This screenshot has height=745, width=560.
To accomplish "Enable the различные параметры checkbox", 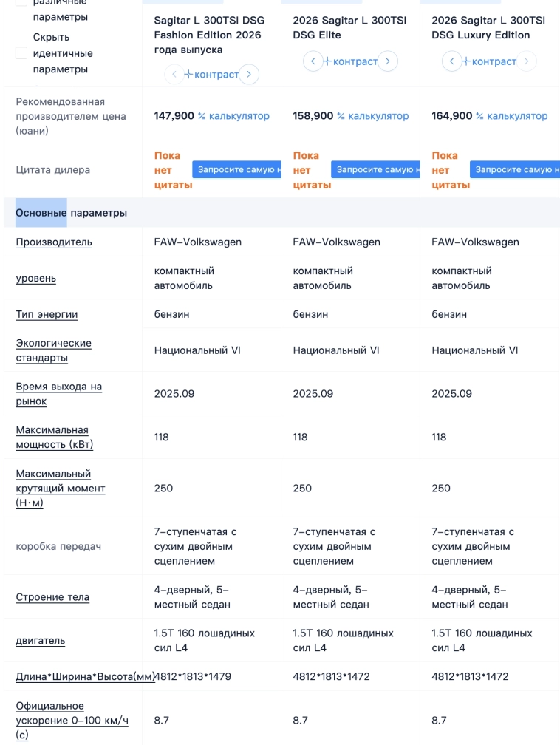I will [22, 4].
